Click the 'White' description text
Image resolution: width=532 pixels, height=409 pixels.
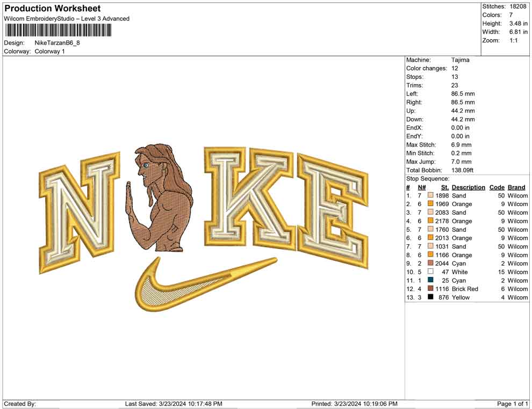point(460,272)
